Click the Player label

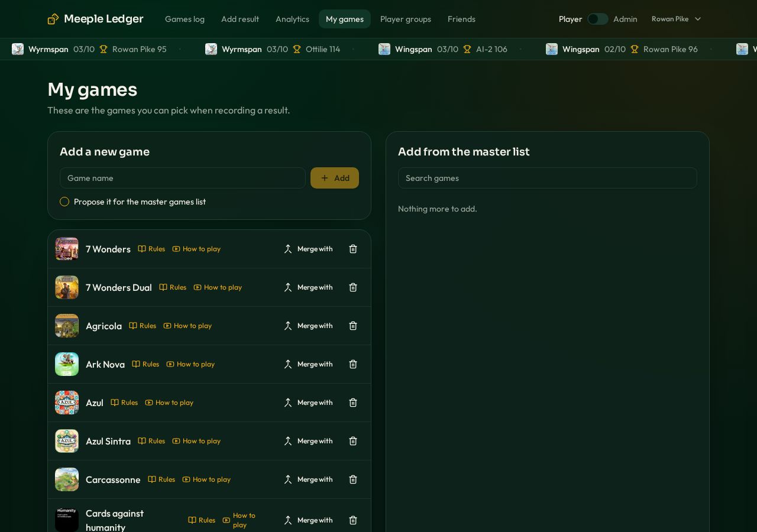pyautogui.click(x=570, y=19)
